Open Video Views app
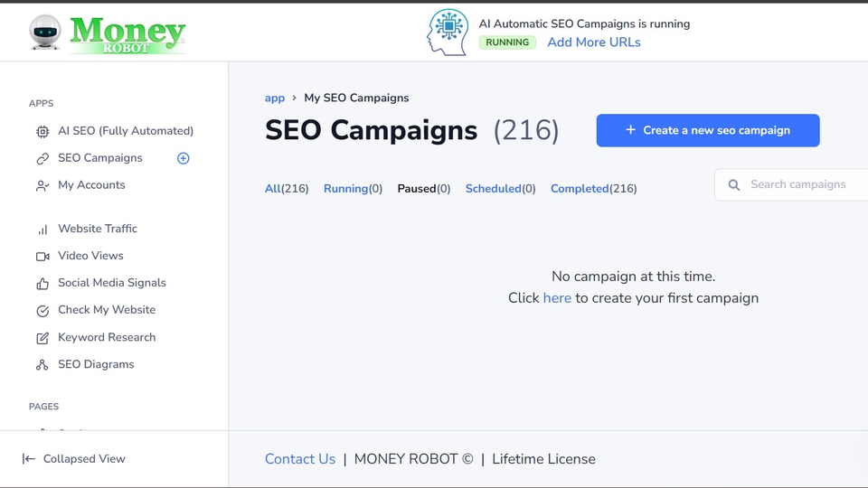This screenshot has height=488, width=868. click(x=90, y=256)
